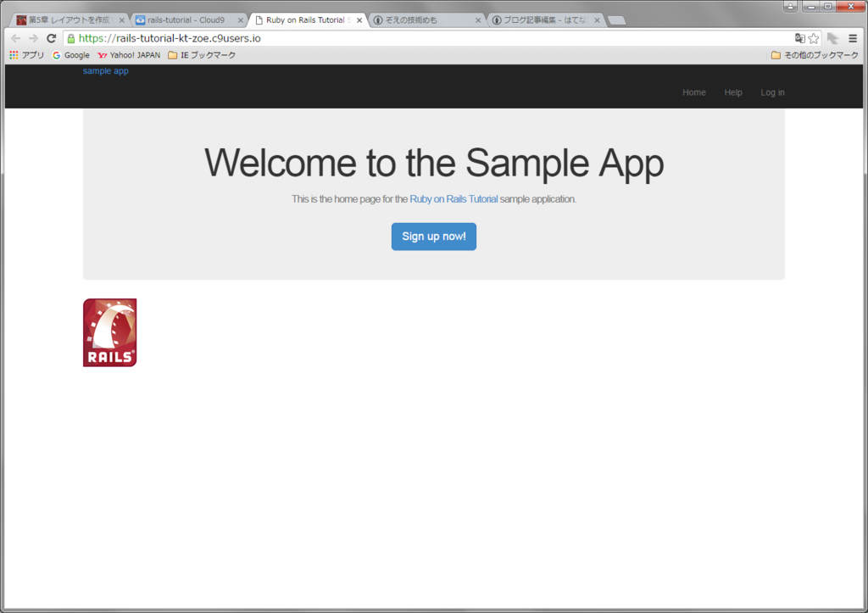Open the IE ブックマーク folder
Image resolution: width=868 pixels, height=613 pixels.
(x=202, y=55)
